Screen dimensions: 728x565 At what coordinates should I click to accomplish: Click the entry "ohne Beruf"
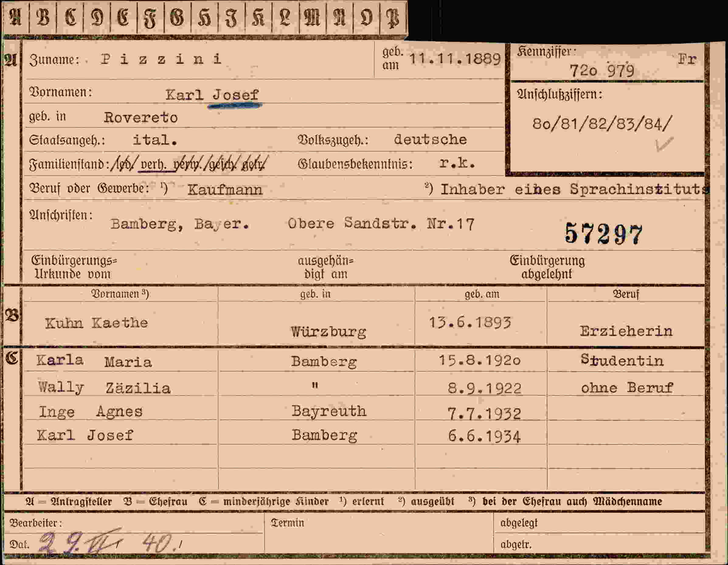pyautogui.click(x=627, y=388)
